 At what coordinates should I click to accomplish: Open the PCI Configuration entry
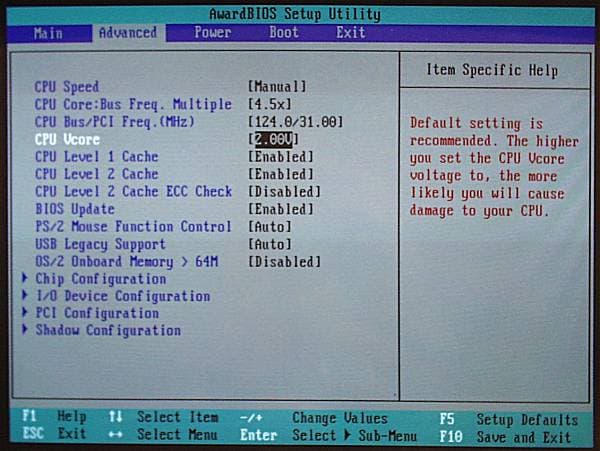click(x=97, y=313)
